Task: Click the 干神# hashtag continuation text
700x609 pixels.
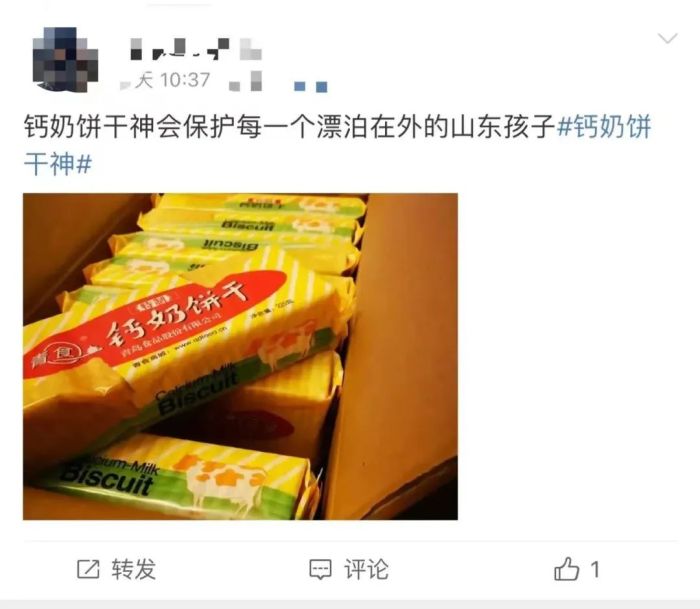Action: click(58, 164)
